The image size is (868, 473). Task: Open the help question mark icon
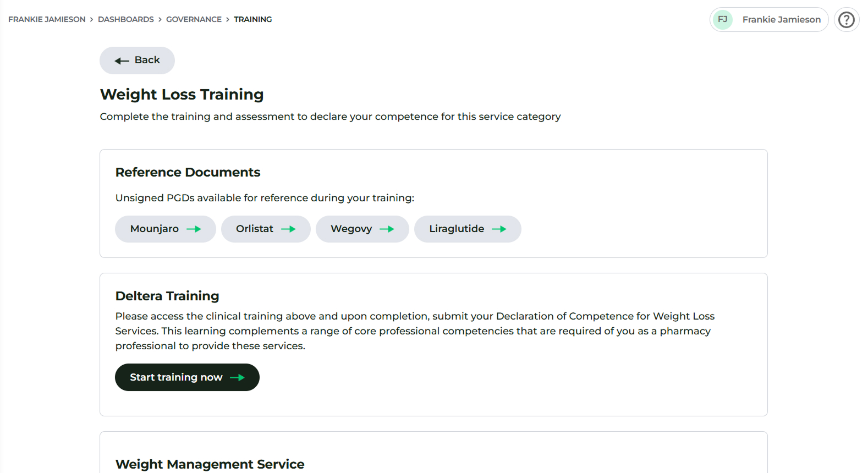pyautogui.click(x=846, y=20)
